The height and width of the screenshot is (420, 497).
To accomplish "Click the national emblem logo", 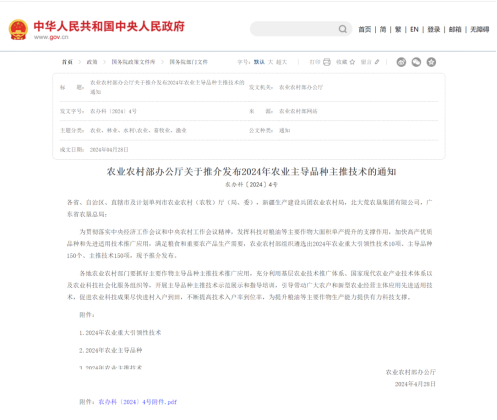I will (x=18, y=30).
